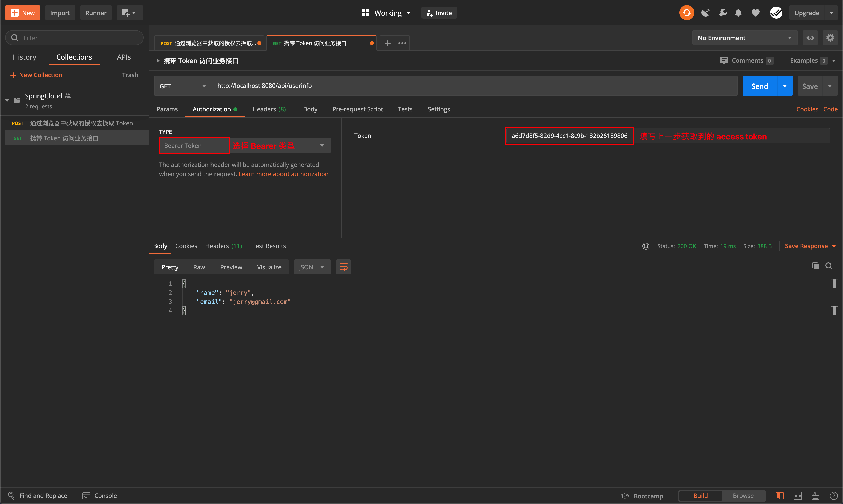Open the request Settings tab

tap(438, 109)
